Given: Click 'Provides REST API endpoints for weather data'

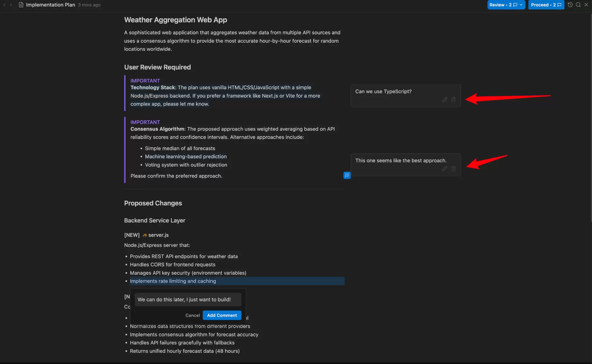Looking at the screenshot, I should [184, 256].
